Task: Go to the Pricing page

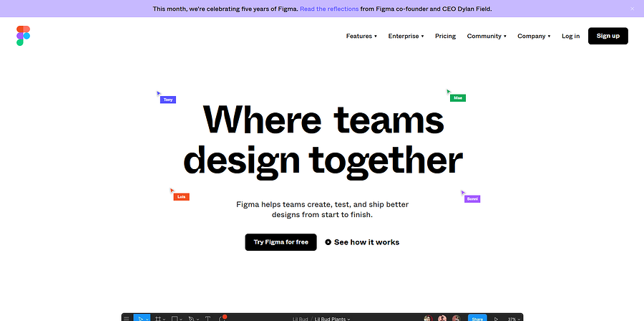Action: pos(445,36)
